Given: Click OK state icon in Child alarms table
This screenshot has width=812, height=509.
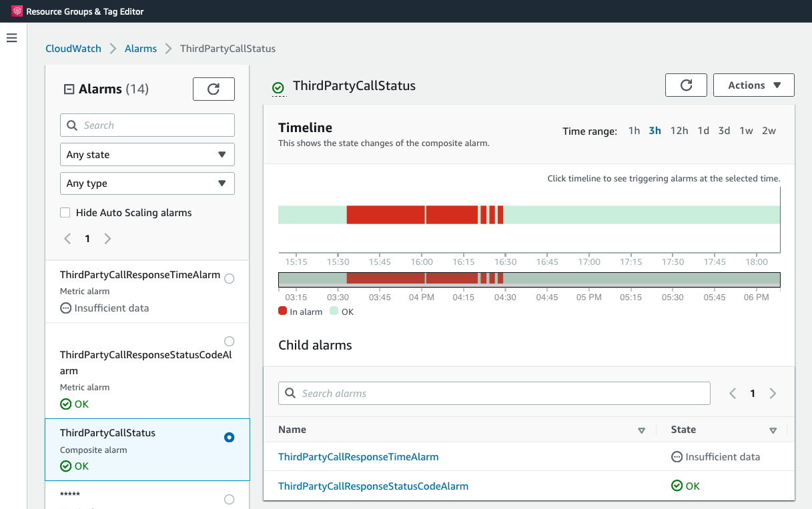Looking at the screenshot, I should pyautogui.click(x=677, y=486).
